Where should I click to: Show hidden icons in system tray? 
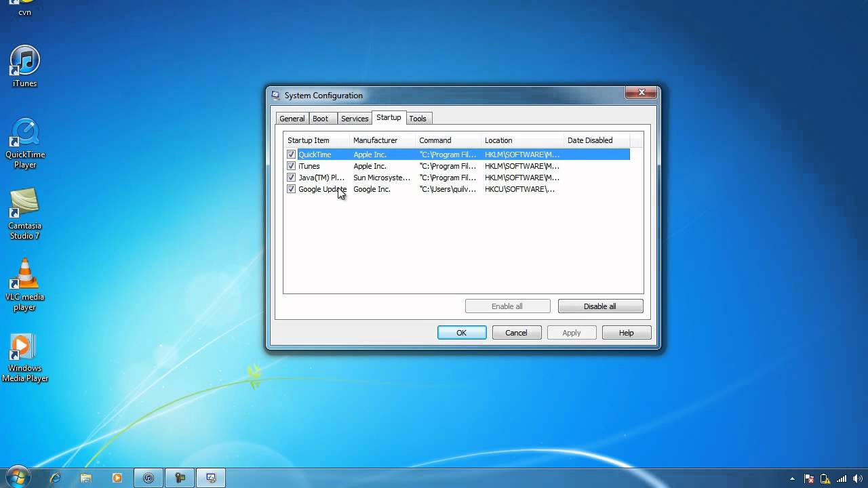point(792,478)
